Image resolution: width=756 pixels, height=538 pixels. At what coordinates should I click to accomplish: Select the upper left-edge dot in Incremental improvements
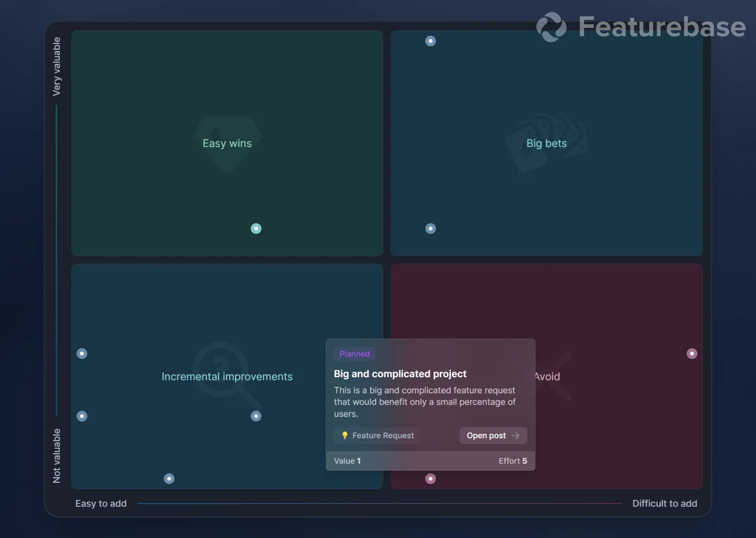click(x=82, y=353)
